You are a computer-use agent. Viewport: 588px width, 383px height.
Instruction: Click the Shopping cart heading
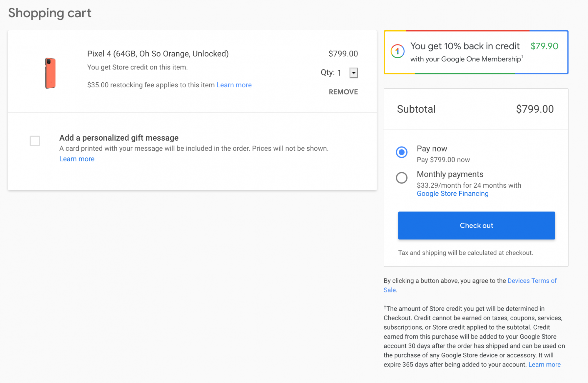[50, 13]
